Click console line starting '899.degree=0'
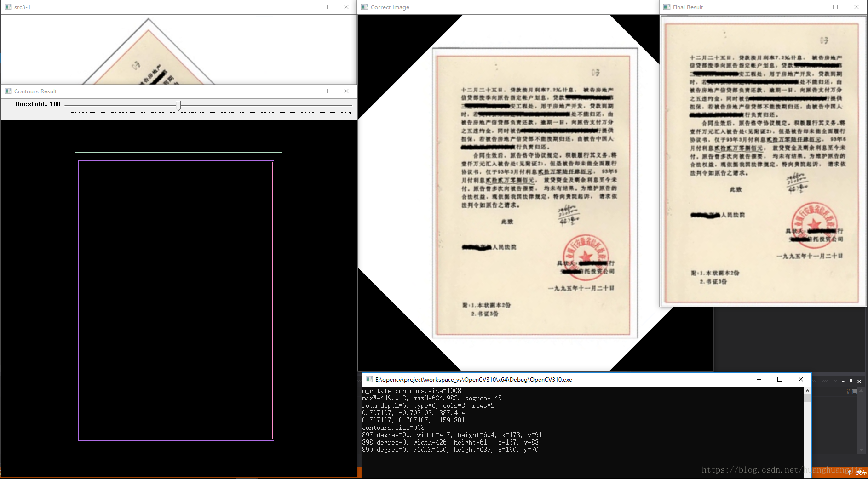Screen dimensions: 868x479 coord(450,450)
